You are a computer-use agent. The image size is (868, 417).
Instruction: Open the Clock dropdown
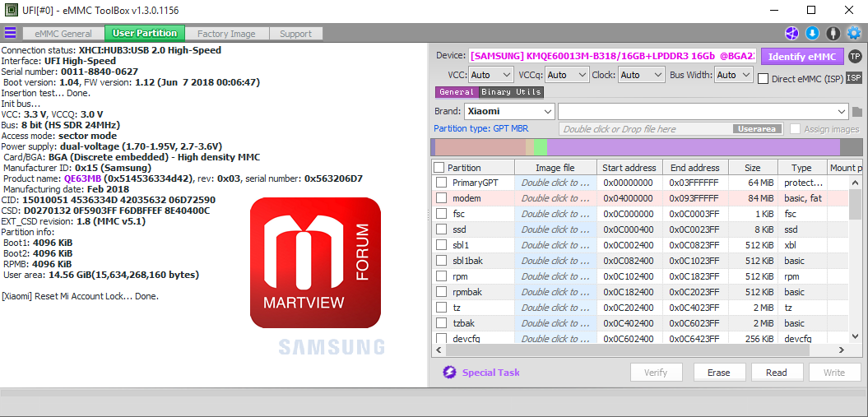[x=642, y=75]
